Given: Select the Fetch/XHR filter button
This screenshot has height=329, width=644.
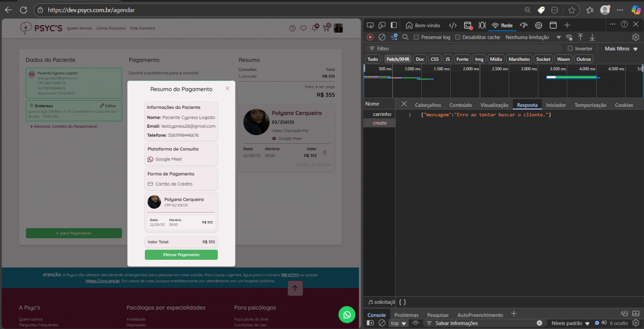Looking at the screenshot, I should [397, 59].
